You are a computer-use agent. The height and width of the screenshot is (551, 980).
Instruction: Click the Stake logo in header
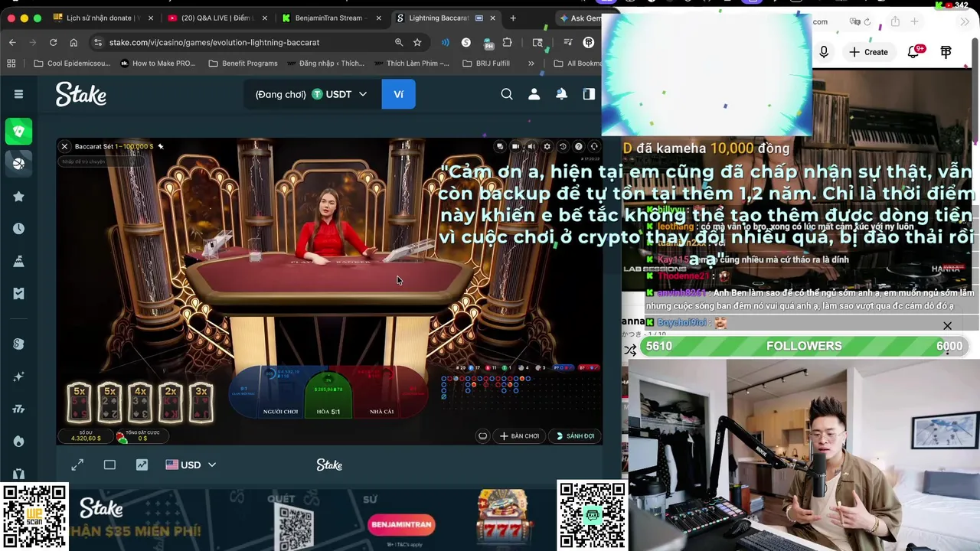click(x=80, y=94)
